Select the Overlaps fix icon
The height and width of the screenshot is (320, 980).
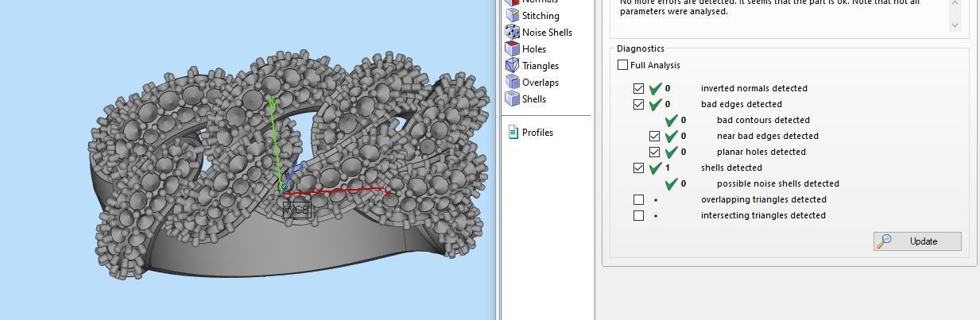[513, 83]
